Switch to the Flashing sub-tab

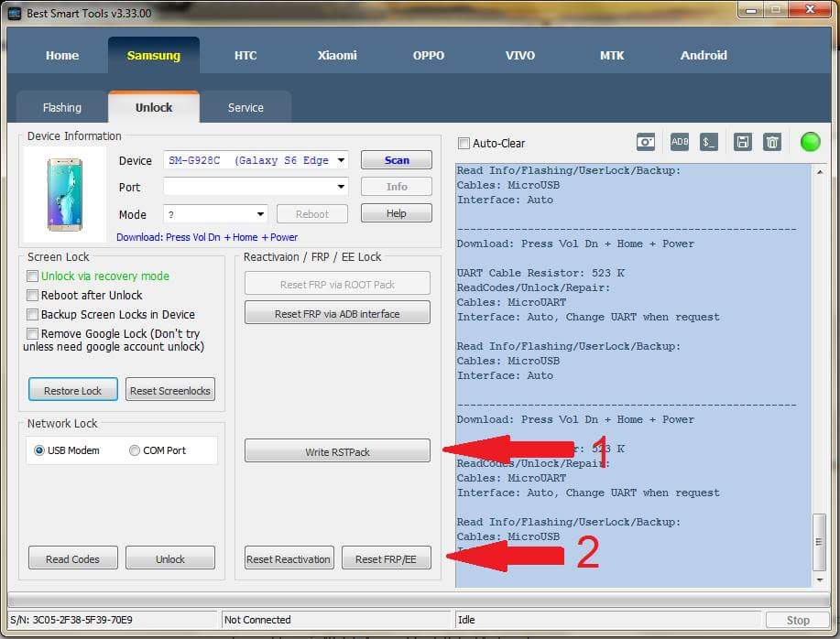[x=62, y=108]
